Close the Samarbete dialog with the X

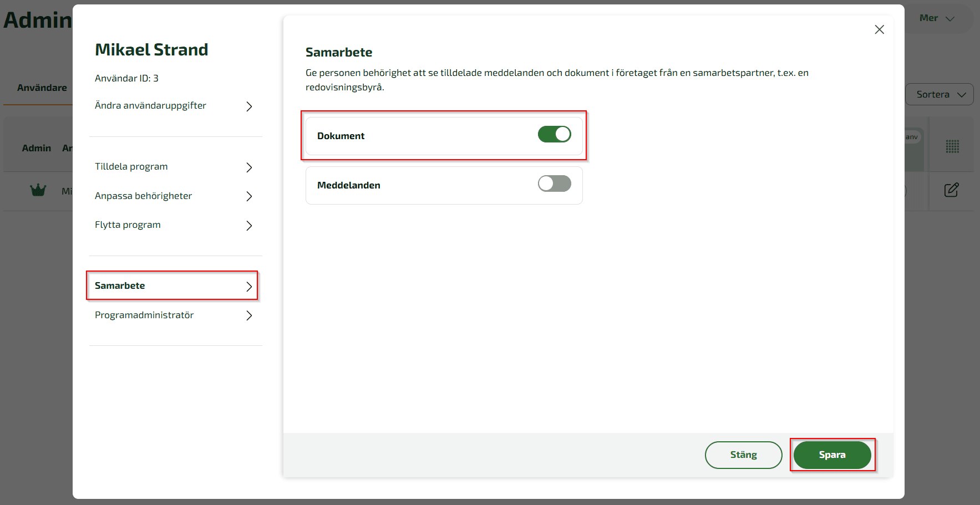pyautogui.click(x=879, y=29)
